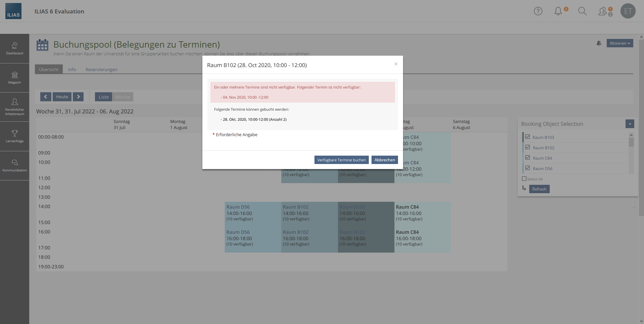Click the help question mark icon
The image size is (644, 324).
[538, 11]
